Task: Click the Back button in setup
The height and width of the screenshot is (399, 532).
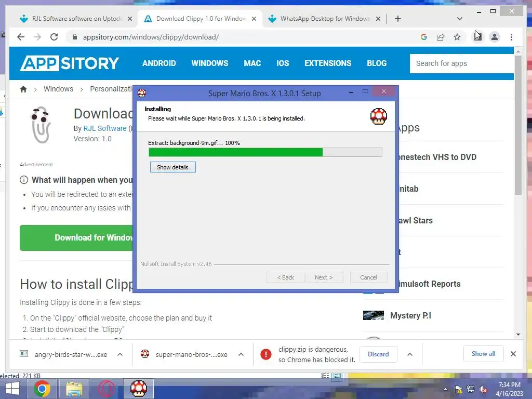Action: (x=286, y=277)
